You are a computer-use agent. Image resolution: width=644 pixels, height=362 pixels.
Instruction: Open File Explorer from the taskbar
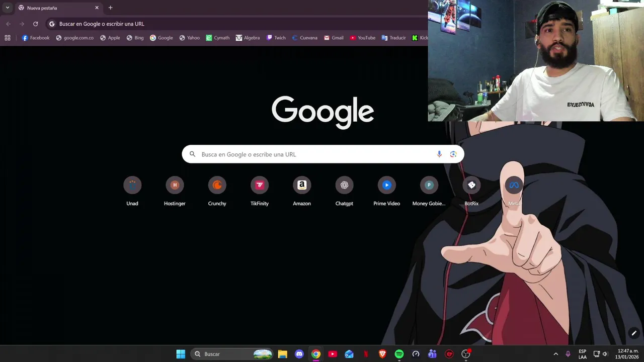[x=282, y=354]
